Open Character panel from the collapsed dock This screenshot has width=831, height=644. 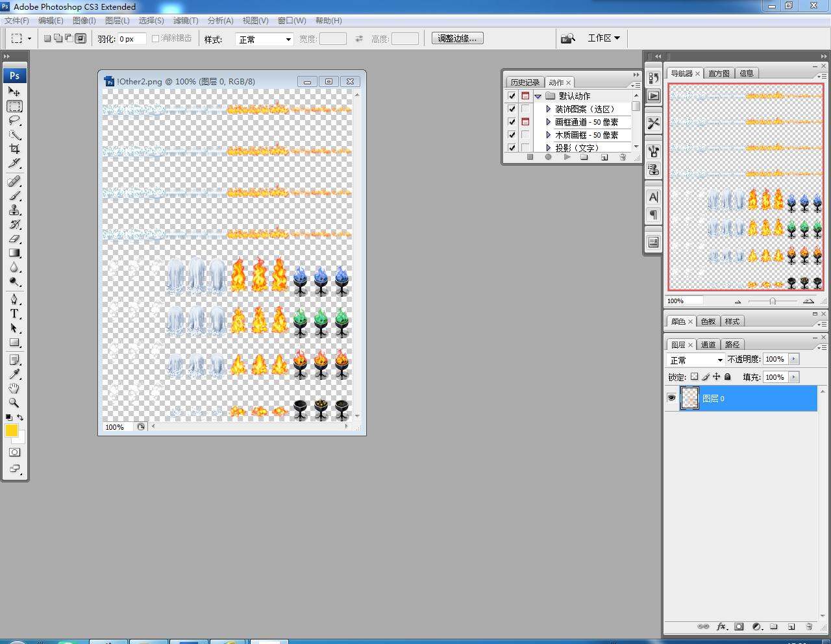(653, 197)
